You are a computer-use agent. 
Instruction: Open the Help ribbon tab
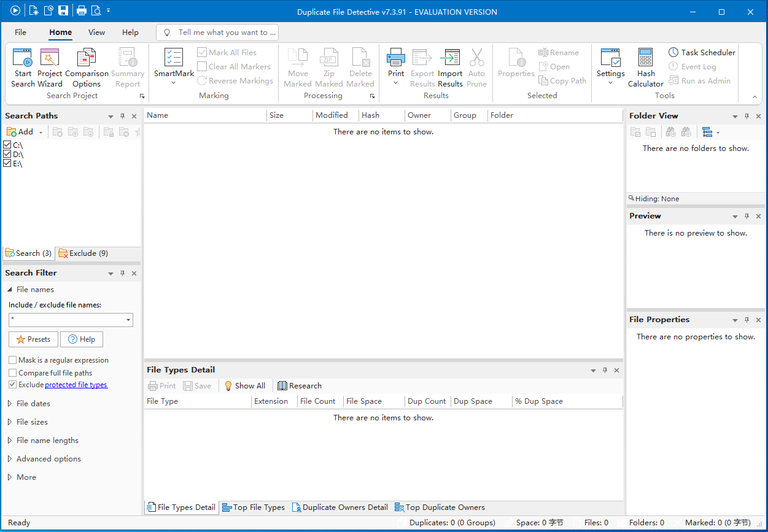point(130,33)
